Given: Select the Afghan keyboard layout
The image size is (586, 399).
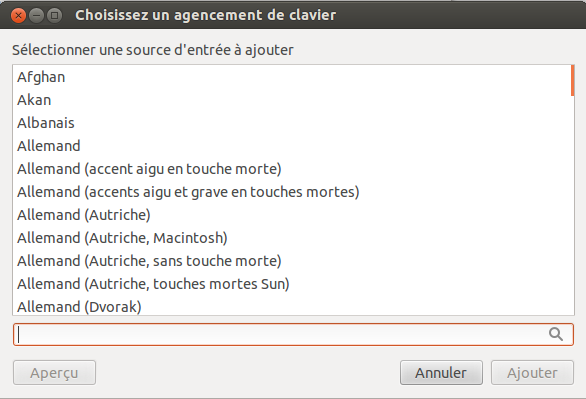Looking at the screenshot, I should 292,77.
